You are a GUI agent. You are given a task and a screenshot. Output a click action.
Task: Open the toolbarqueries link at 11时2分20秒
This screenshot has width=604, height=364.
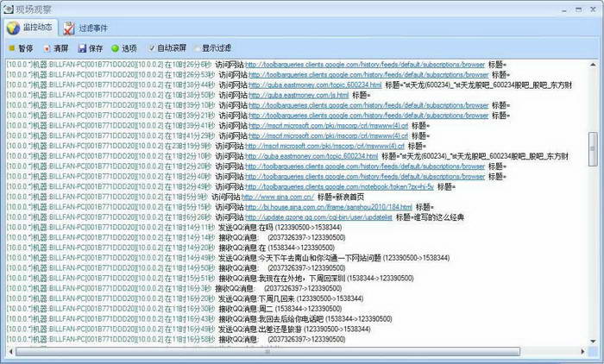coord(365,166)
